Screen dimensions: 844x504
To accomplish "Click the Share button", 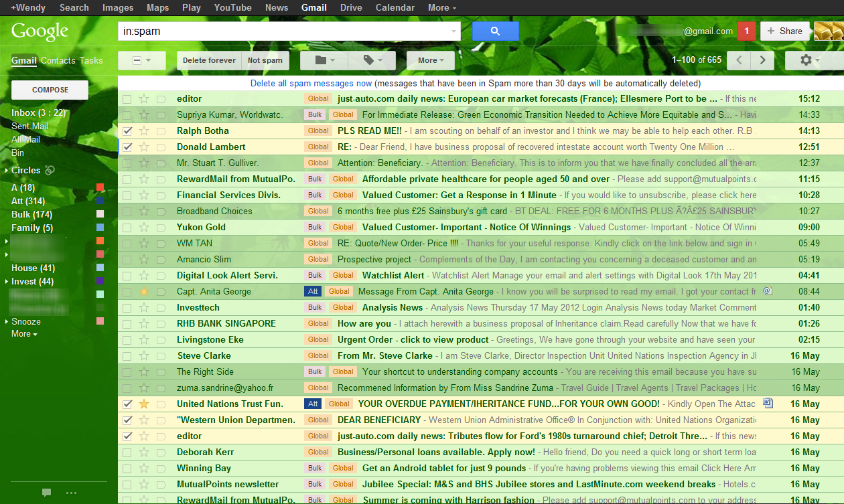I will [785, 31].
